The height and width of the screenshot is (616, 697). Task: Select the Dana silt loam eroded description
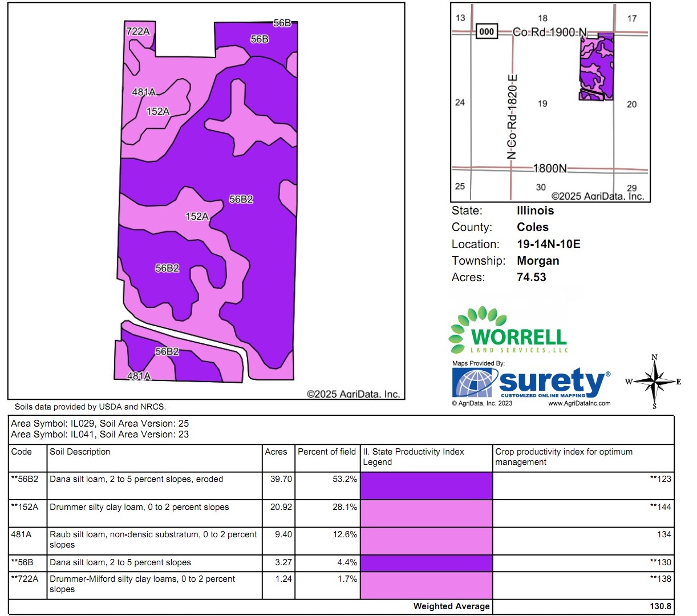click(136, 479)
